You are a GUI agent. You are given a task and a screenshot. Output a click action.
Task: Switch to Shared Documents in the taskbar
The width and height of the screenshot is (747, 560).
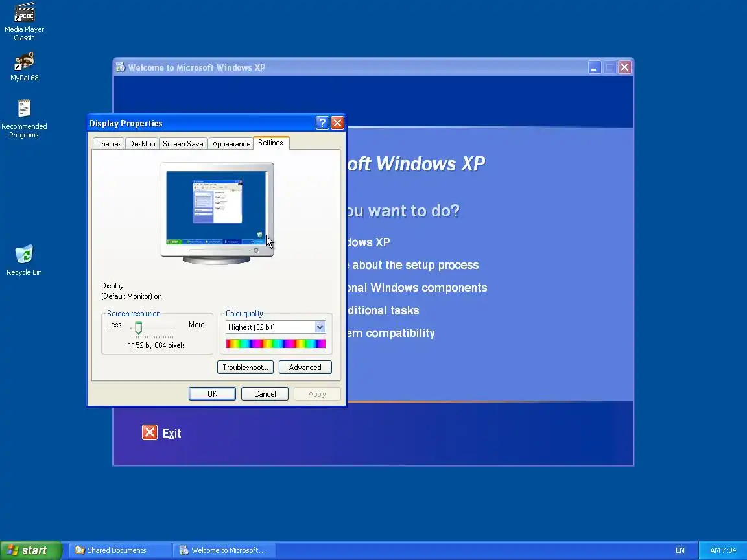(x=120, y=550)
